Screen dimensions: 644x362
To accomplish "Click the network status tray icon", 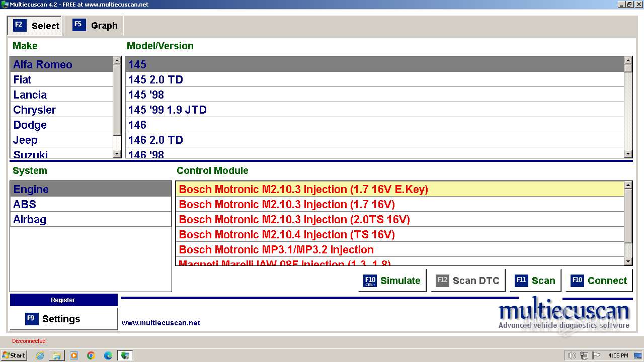I will (x=584, y=355).
